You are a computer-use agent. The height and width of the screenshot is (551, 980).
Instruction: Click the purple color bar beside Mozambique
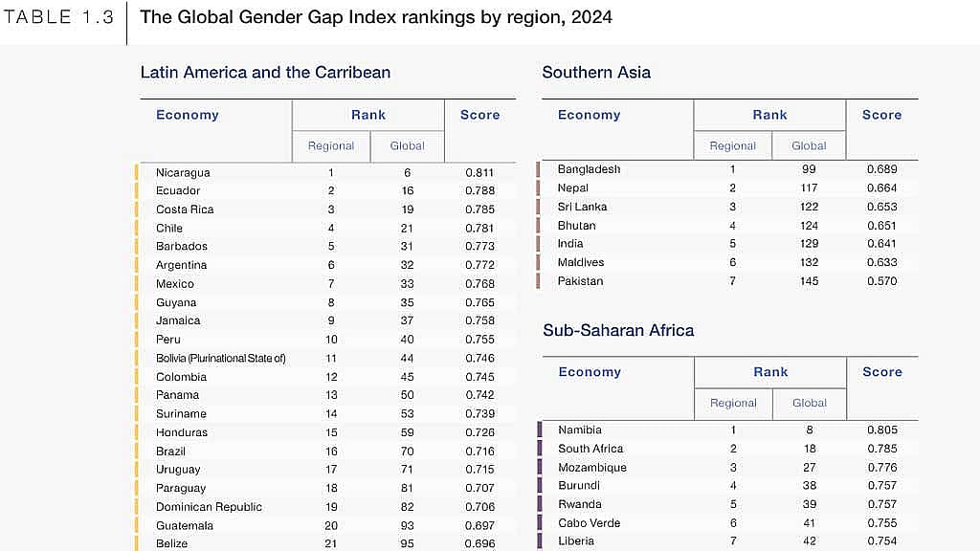540,467
